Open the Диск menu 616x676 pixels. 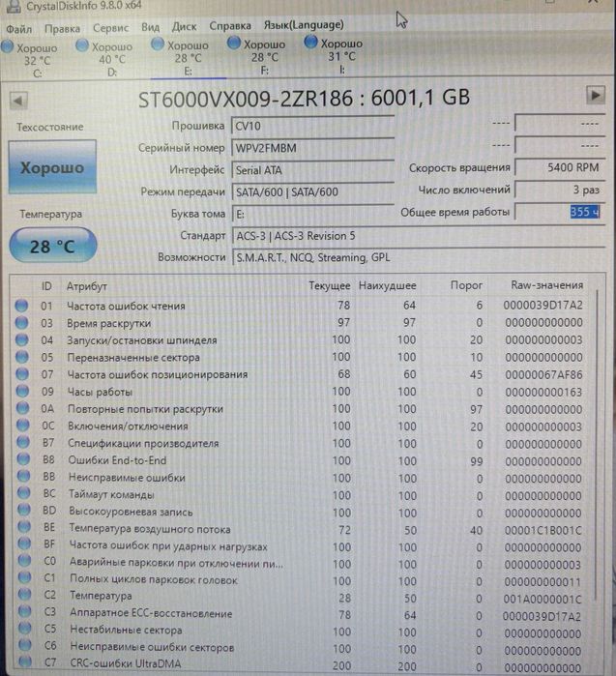pyautogui.click(x=184, y=27)
